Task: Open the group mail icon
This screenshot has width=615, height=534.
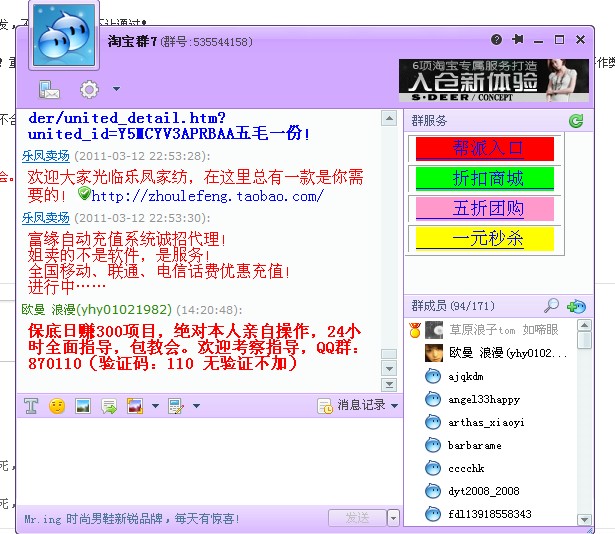Action: (x=49, y=89)
